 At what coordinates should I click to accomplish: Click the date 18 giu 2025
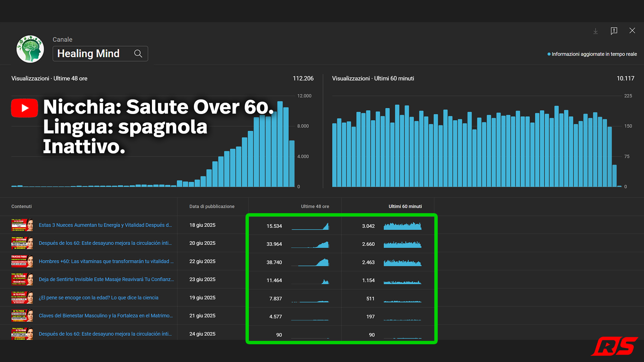202,225
